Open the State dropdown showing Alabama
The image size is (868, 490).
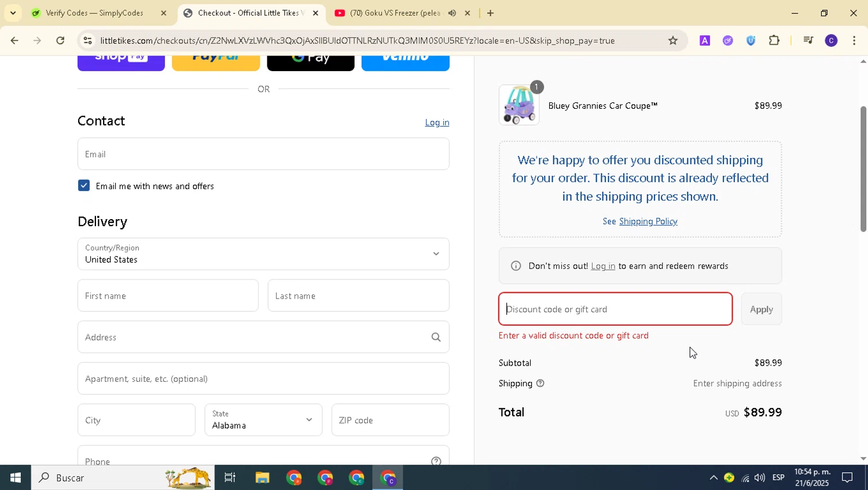tap(263, 420)
